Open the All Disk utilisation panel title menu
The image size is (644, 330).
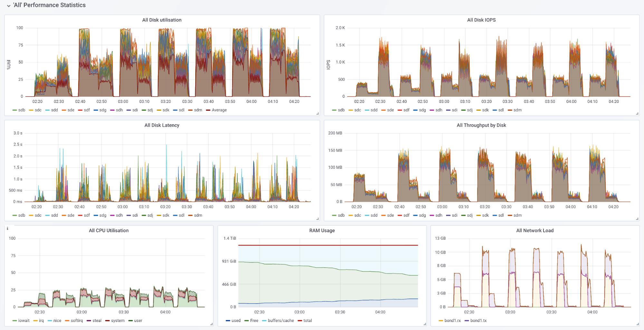(162, 20)
